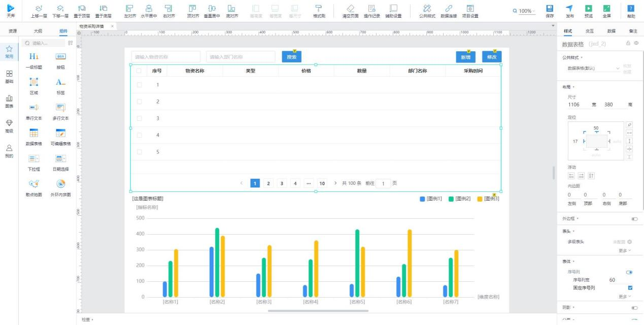Open the zoom level 100% dropdown
Screen dimensions: 644x325
[525, 11]
